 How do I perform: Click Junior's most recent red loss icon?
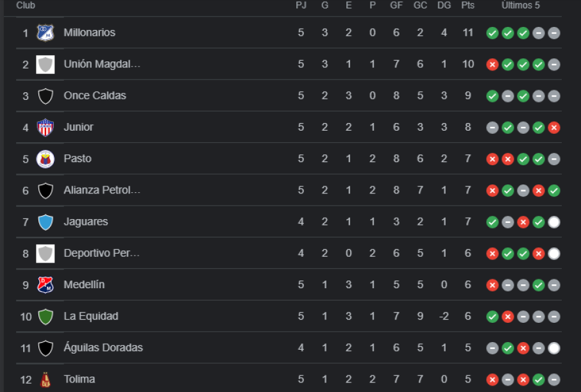point(554,127)
